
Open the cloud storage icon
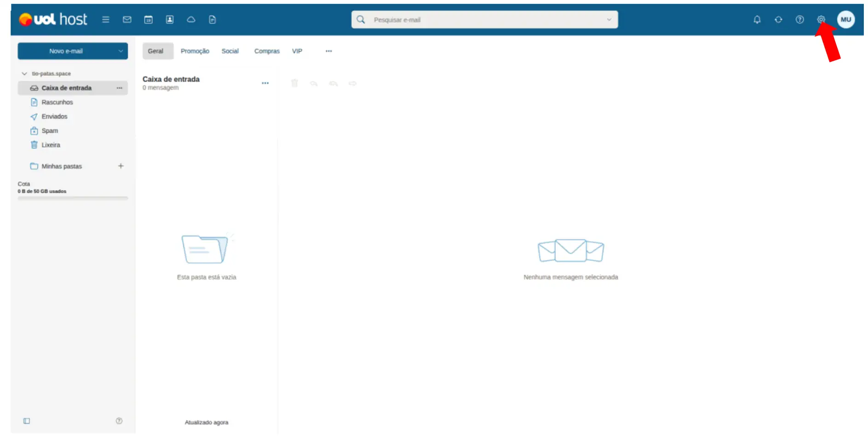click(x=191, y=19)
